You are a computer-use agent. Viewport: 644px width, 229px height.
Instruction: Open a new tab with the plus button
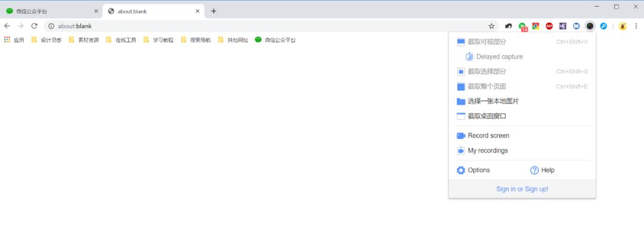(213, 11)
